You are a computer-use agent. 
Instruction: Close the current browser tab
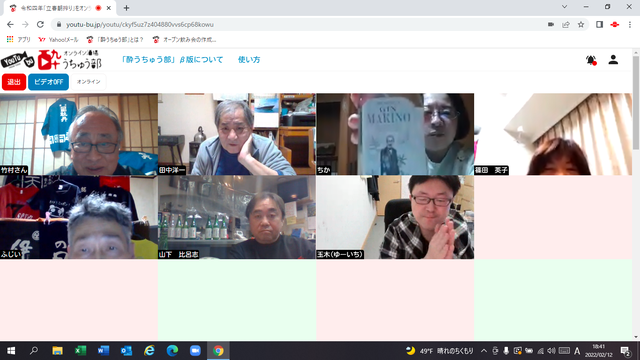(109, 8)
